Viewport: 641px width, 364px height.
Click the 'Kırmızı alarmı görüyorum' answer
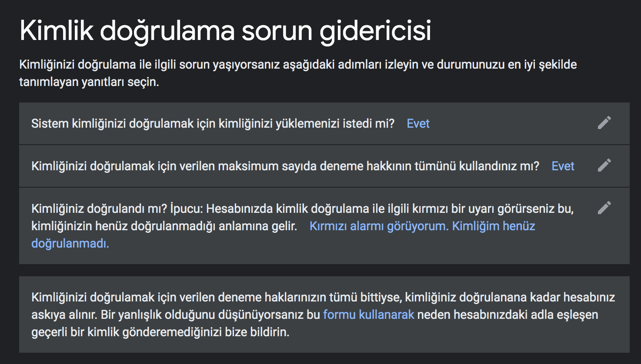tap(378, 226)
